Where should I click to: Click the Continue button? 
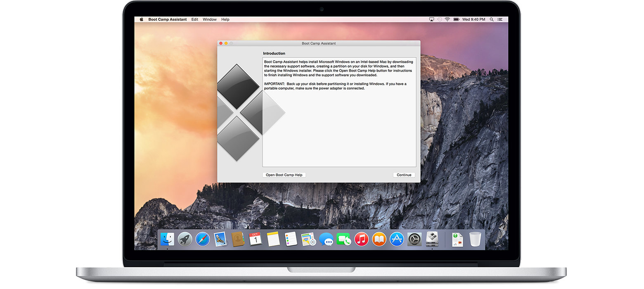point(404,175)
